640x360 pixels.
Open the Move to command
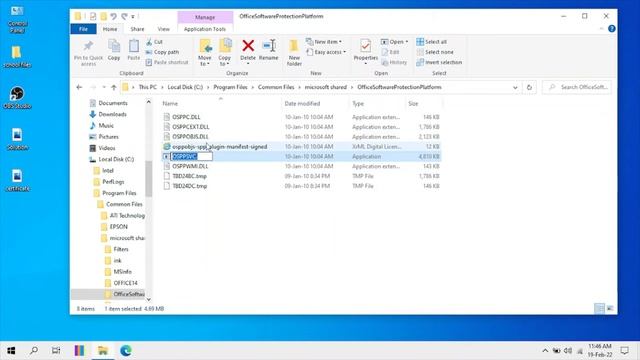click(x=205, y=53)
